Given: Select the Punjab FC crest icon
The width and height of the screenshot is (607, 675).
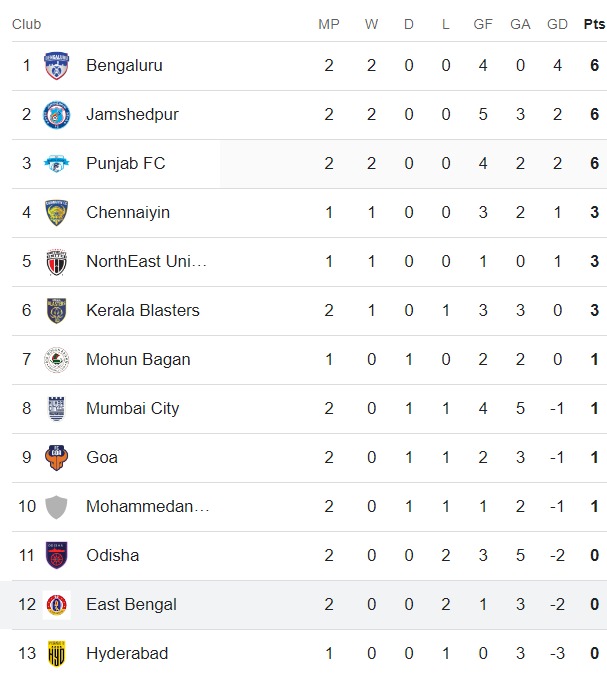Looking at the screenshot, I should click(57, 164).
